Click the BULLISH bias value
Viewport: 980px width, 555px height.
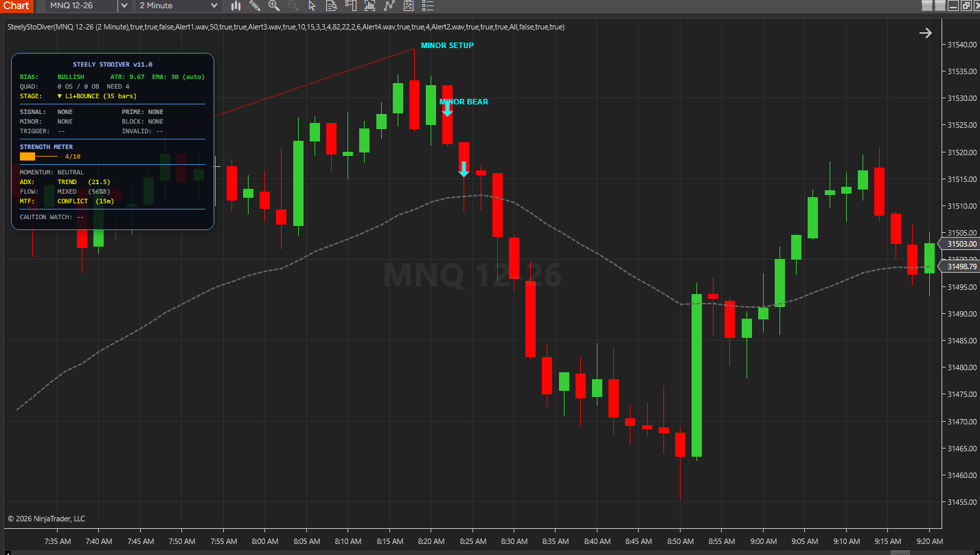[x=71, y=77]
